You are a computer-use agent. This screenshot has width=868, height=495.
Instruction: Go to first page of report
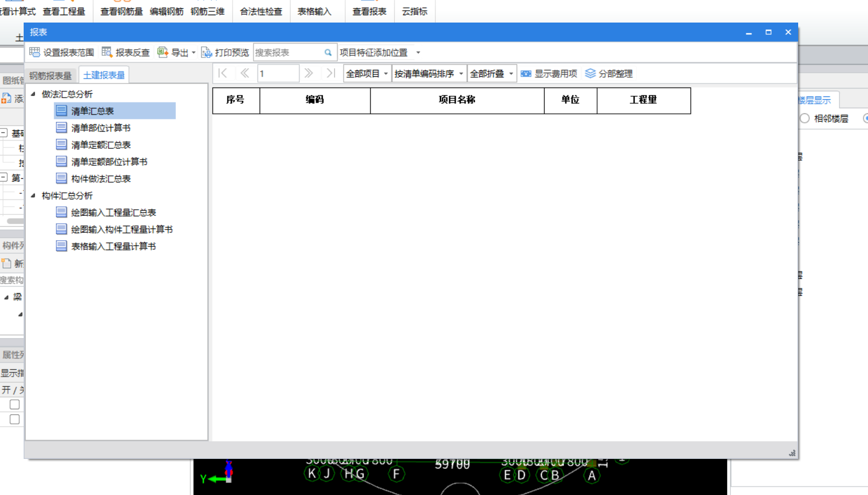[223, 73]
